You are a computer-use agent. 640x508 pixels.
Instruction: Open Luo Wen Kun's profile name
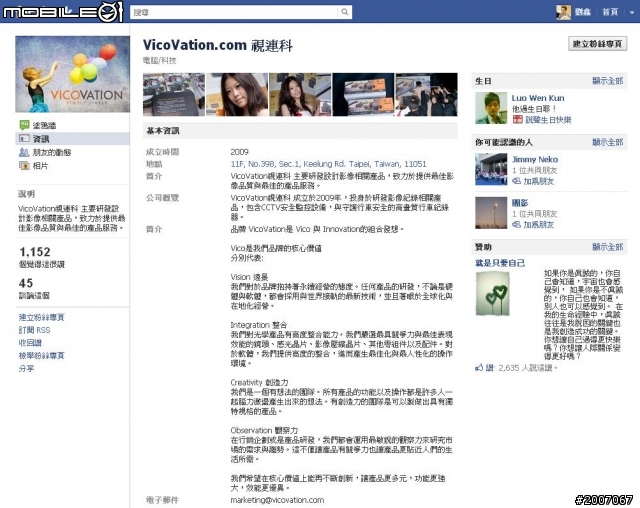538,98
